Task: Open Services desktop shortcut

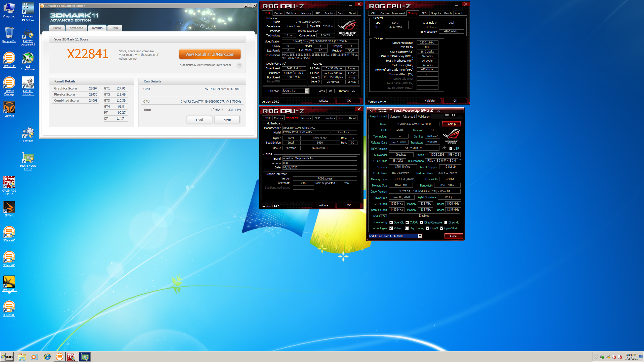Action: [28, 134]
